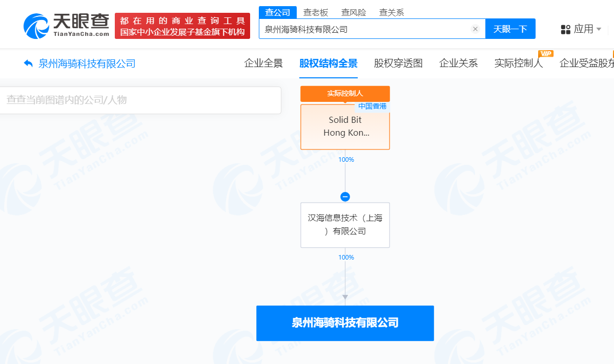The height and width of the screenshot is (364, 614).
Task: Click the back arrow beside 泉州海骑科技有限公司
Action: 28,63
